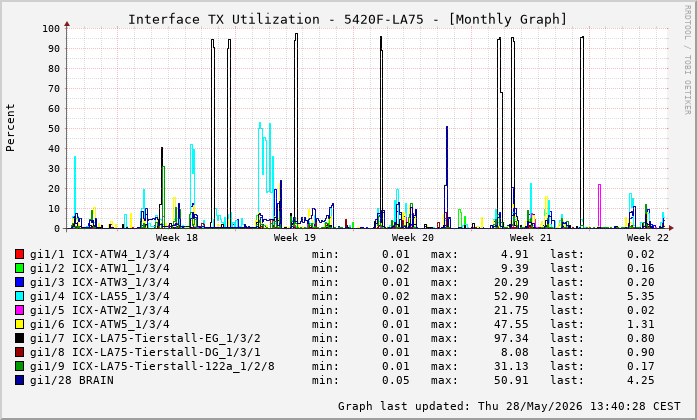
Task: Click max value 8.08 for gi1/8
Action: [x=514, y=352]
